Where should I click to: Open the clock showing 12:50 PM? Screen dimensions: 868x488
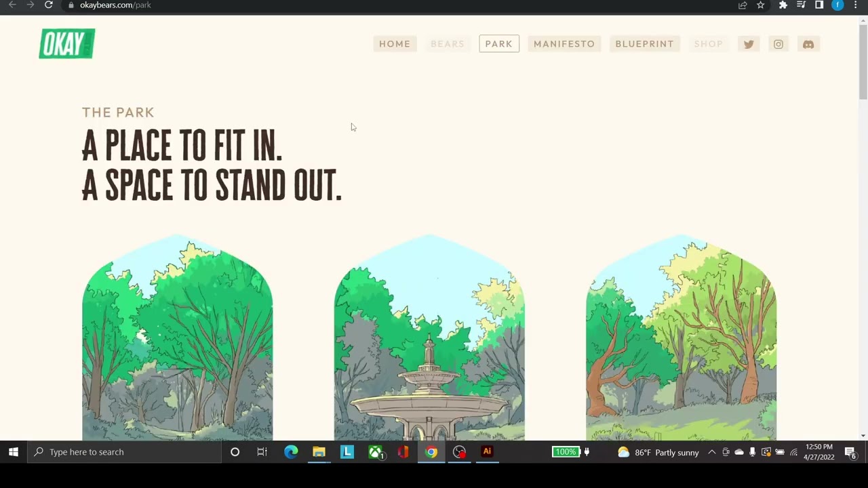pos(819,452)
